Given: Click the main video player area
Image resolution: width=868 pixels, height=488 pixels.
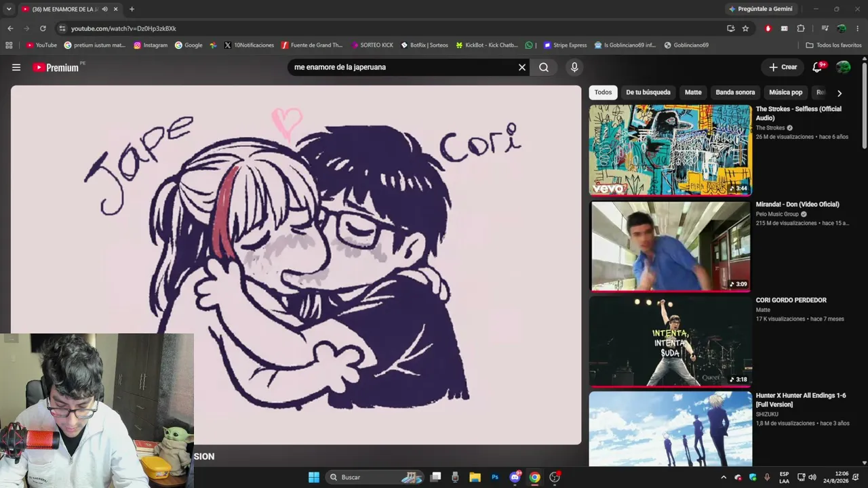Looking at the screenshot, I should click(296, 264).
